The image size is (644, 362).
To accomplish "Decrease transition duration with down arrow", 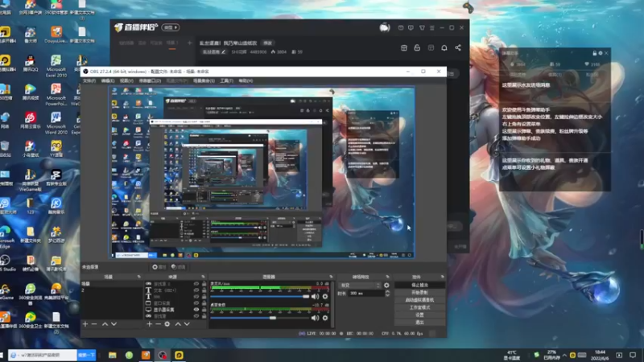I will [387, 295].
